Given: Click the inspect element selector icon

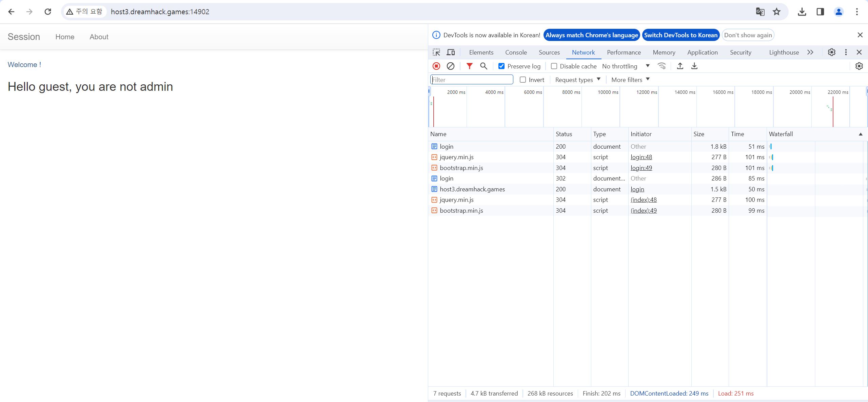Looking at the screenshot, I should 436,52.
